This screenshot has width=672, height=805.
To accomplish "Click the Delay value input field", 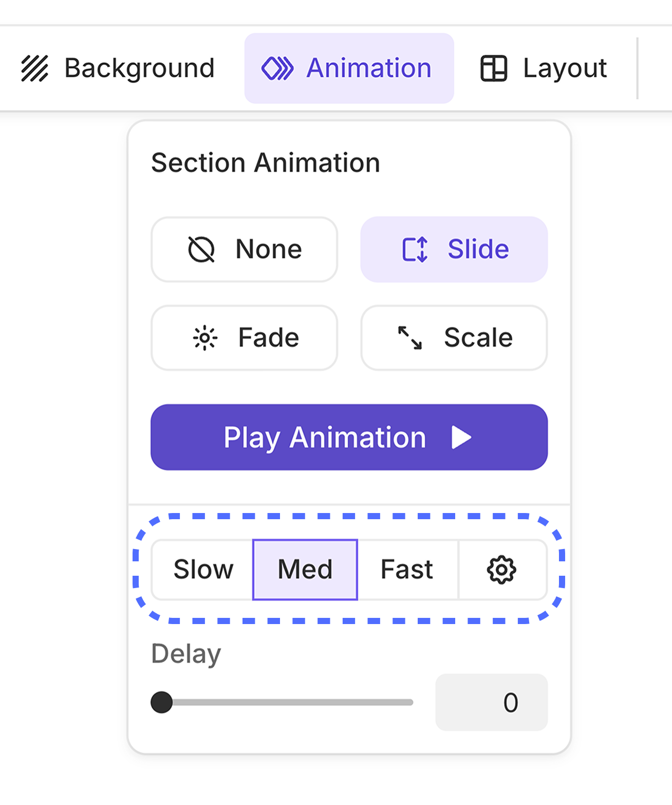I will point(491,702).
